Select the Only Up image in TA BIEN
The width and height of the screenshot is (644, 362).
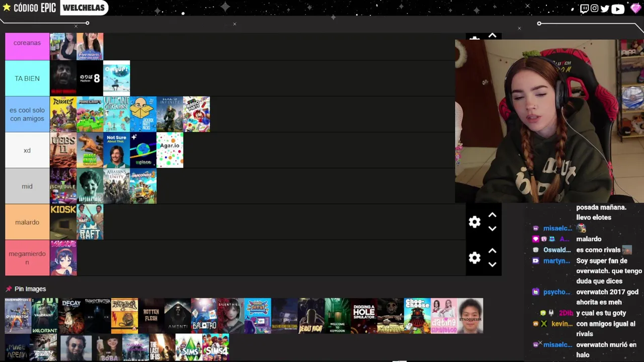click(116, 78)
